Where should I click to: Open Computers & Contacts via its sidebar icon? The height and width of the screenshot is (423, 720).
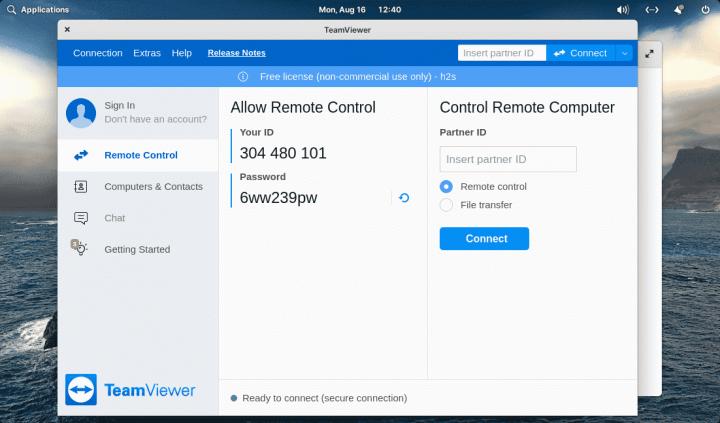click(x=81, y=187)
